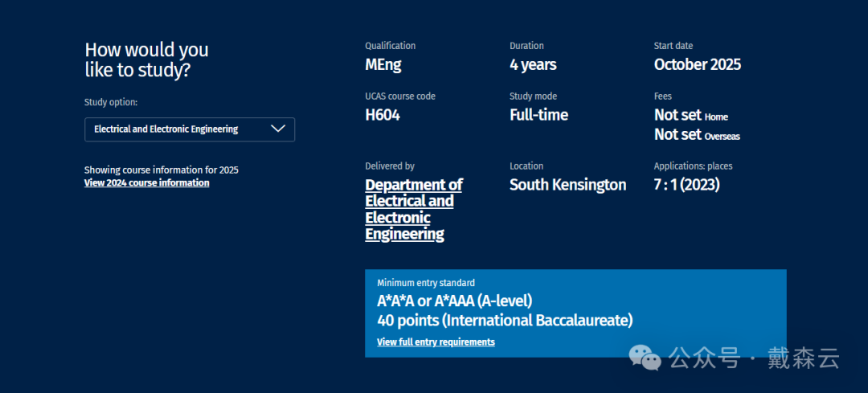This screenshot has width=868, height=393.
Task: Open Department of Electrical and Electronic Engineering link
Action: point(413,209)
